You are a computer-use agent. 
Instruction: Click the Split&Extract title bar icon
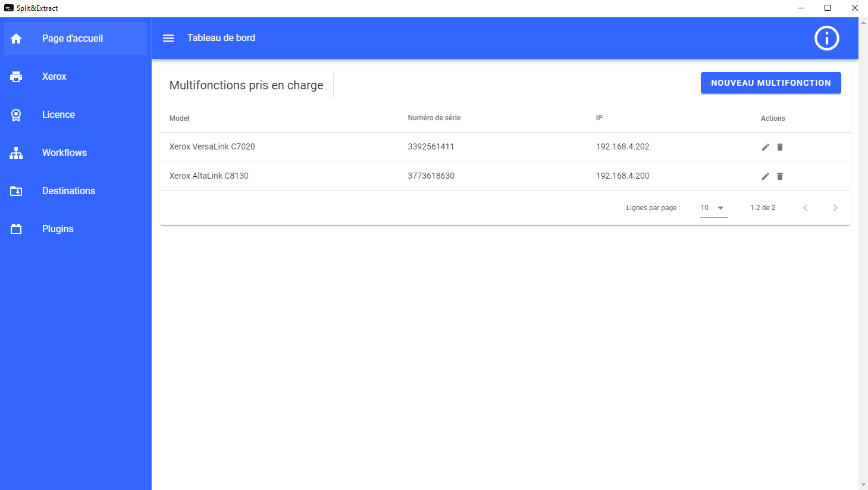point(9,8)
